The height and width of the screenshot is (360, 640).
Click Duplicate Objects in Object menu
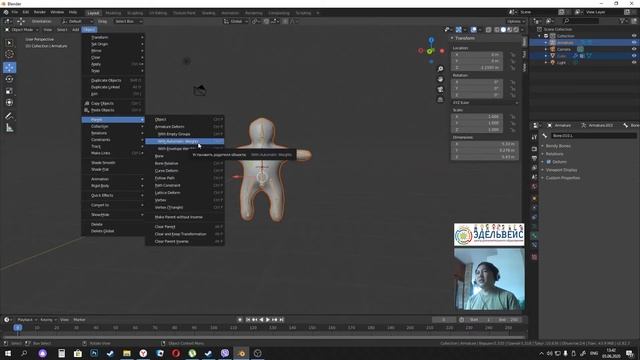(113, 80)
